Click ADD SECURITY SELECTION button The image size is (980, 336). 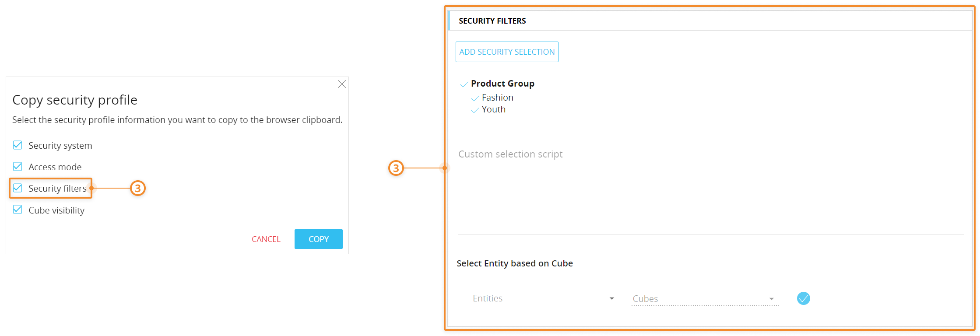point(507,52)
